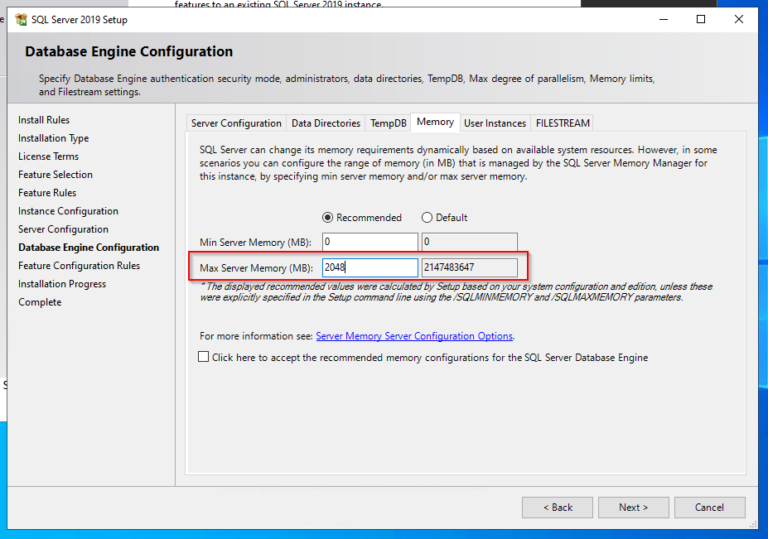Cancel the SQL Server setup

coord(710,508)
